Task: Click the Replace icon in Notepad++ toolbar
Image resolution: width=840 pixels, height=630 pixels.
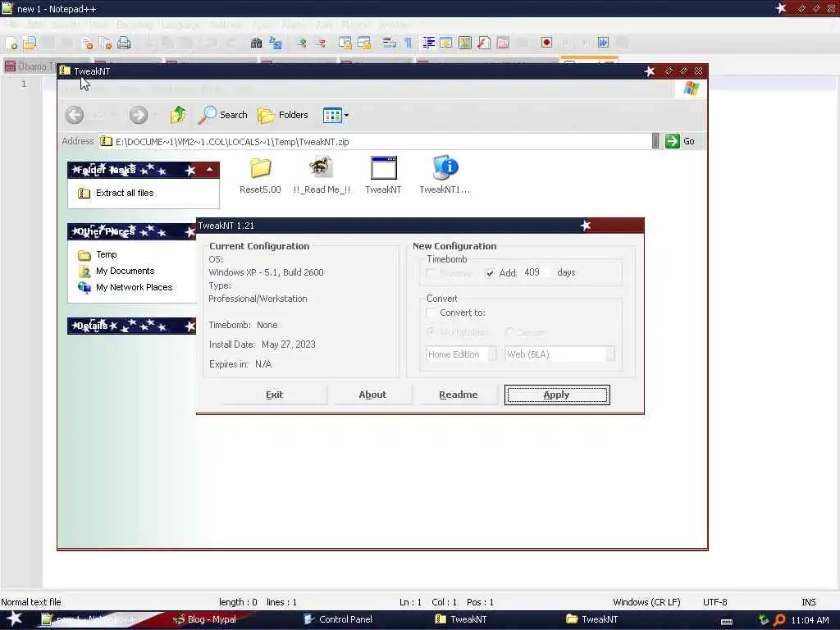Action: 276,43
